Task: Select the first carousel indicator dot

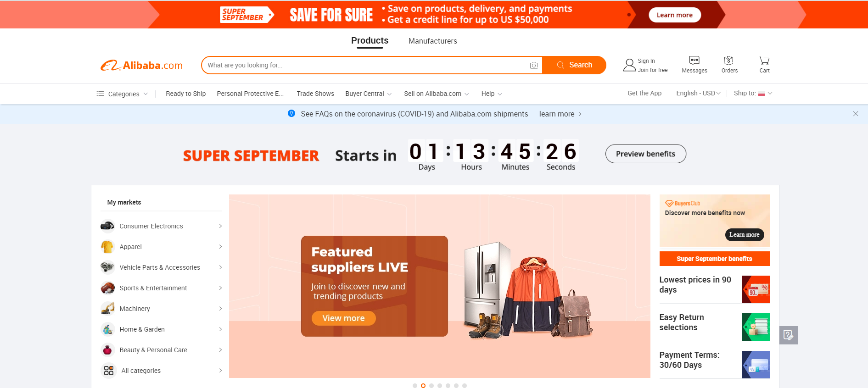Action: [x=415, y=386]
